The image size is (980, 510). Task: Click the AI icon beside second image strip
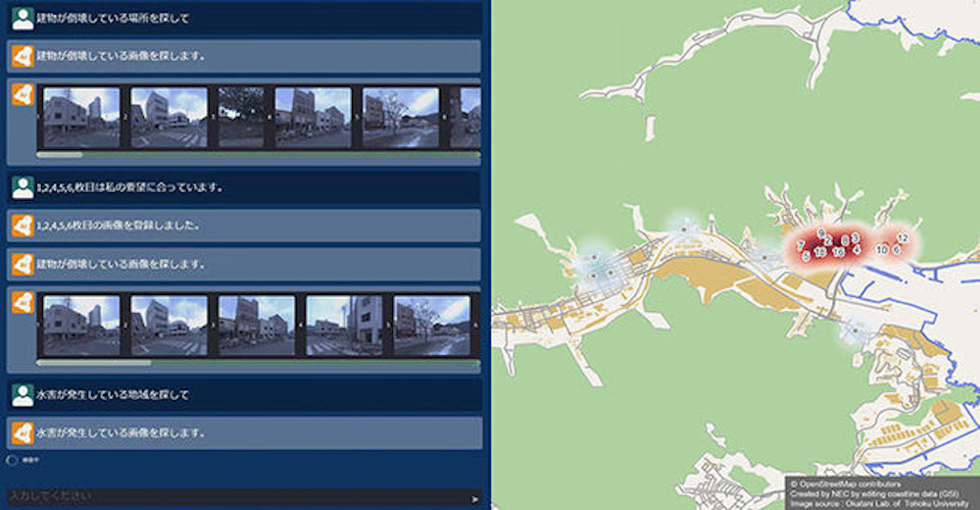[23, 303]
